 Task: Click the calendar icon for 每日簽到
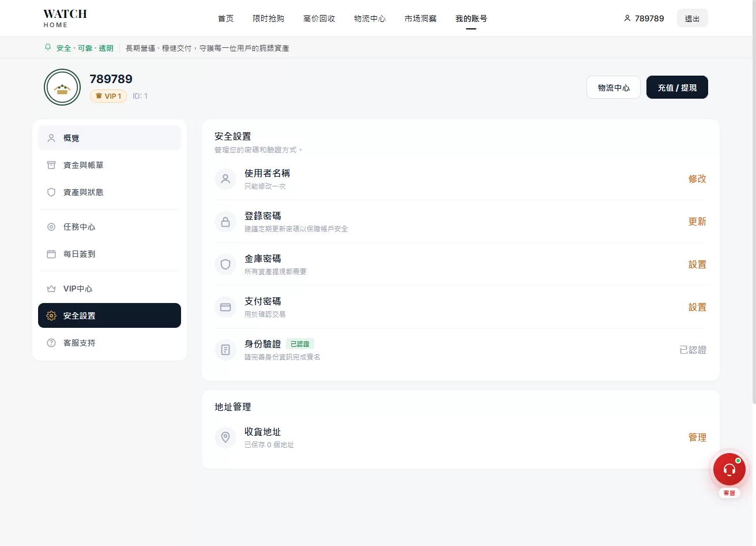[x=51, y=254]
